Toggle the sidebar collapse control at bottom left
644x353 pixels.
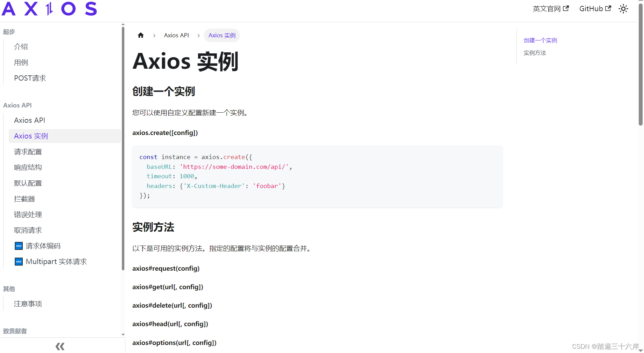coord(60,346)
